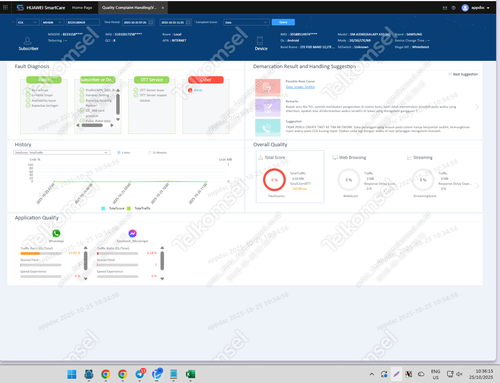Click the red Total Score gauge
Viewport: 500px width, 383px height.
point(274,180)
